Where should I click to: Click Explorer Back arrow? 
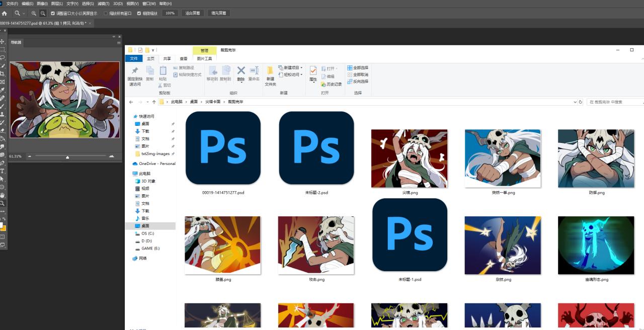(131, 102)
